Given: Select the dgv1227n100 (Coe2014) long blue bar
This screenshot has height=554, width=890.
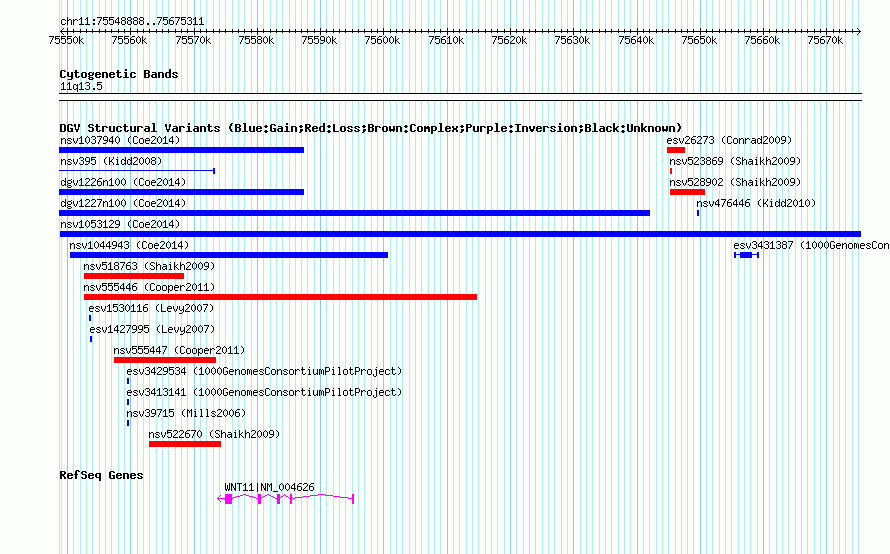Looking at the screenshot, I should [354, 213].
